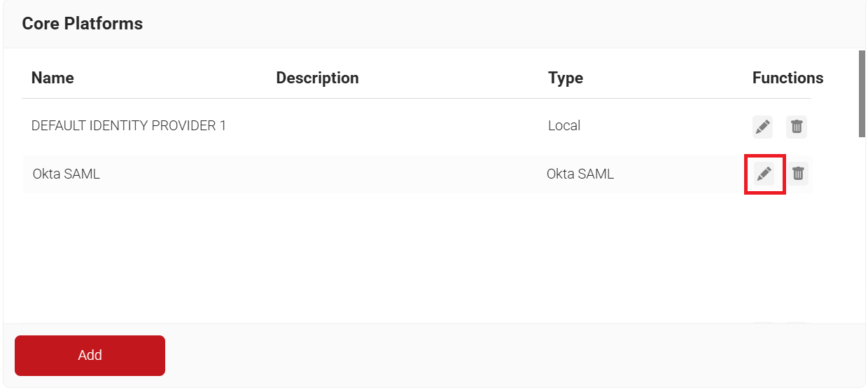Click the empty Description cell for Okta SAML

tap(392, 174)
